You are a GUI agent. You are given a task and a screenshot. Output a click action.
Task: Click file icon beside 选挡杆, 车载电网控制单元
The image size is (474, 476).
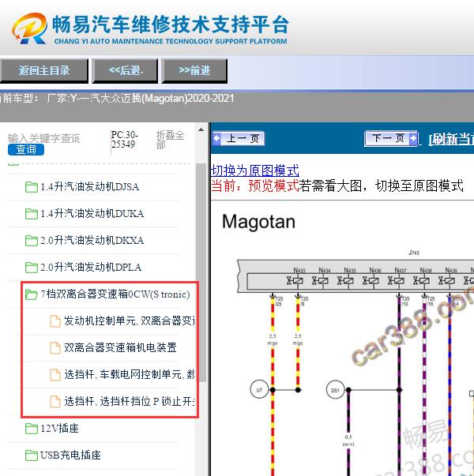click(x=55, y=375)
